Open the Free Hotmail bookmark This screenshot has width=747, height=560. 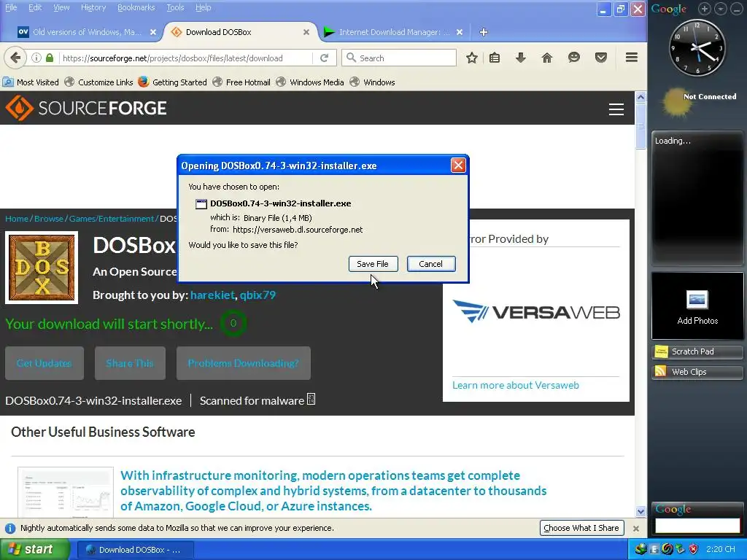pos(241,82)
